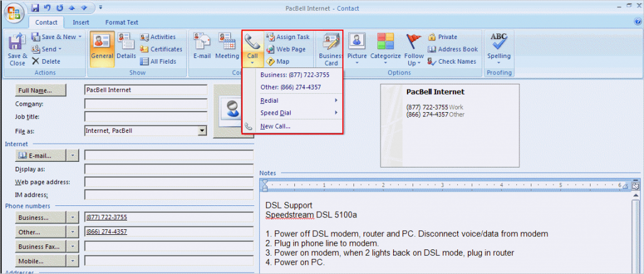
Task: Open dropdown arrow next to Business Fax...
Action: tap(72, 246)
